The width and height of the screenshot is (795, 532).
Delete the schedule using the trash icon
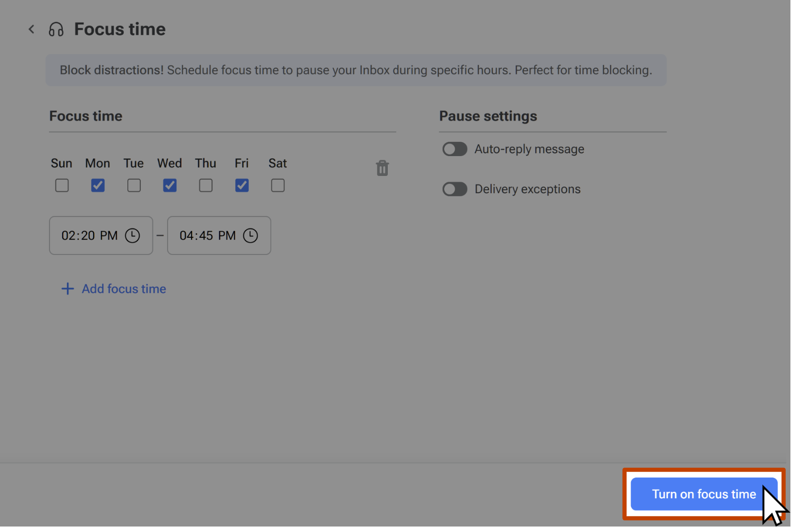(382, 168)
